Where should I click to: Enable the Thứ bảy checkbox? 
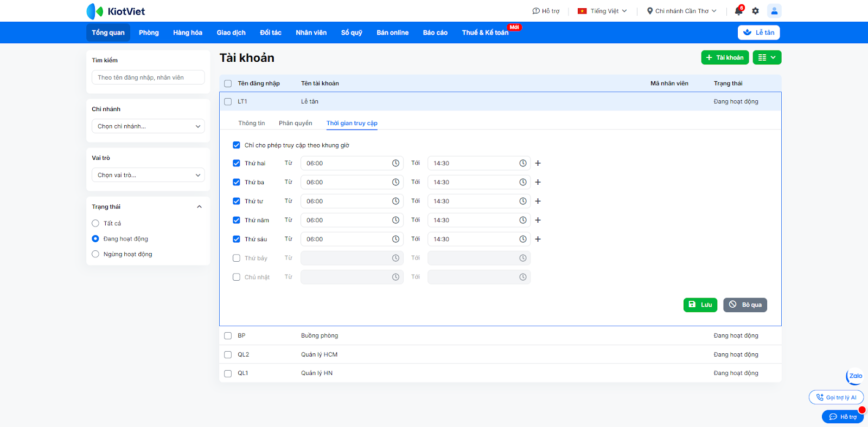point(237,258)
